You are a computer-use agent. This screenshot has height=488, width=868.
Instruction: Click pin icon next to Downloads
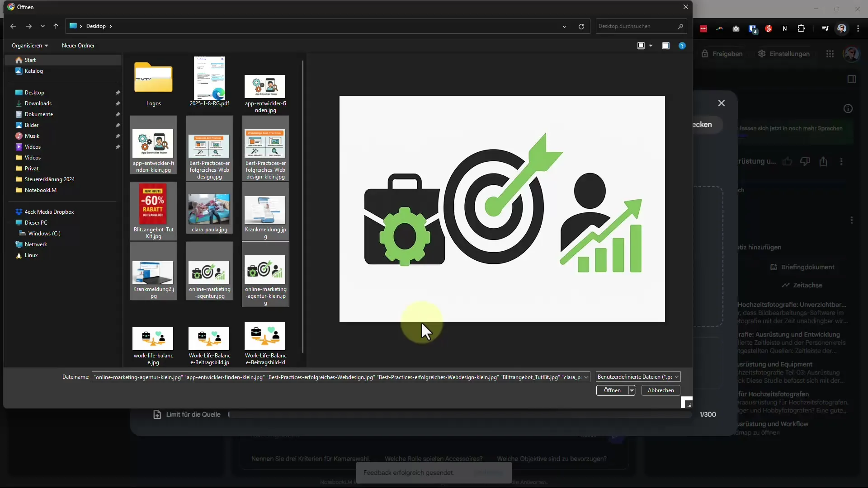[118, 103]
